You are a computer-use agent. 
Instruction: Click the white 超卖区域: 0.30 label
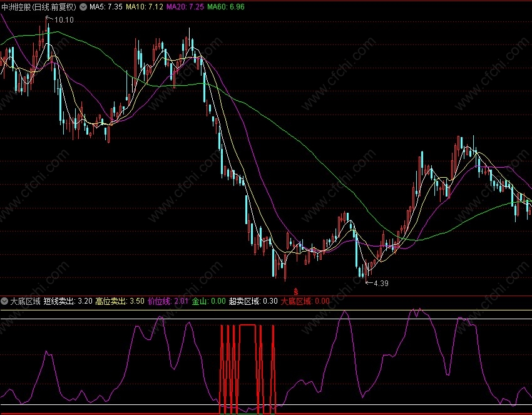click(x=253, y=301)
